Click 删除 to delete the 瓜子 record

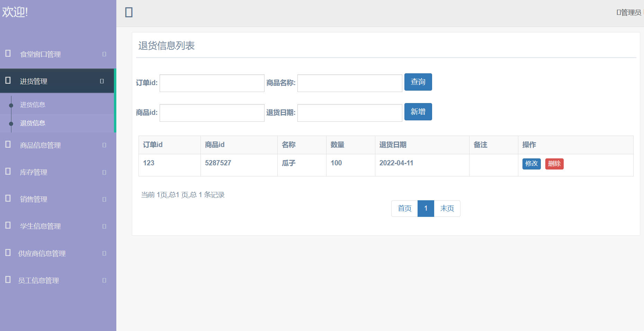coord(554,164)
